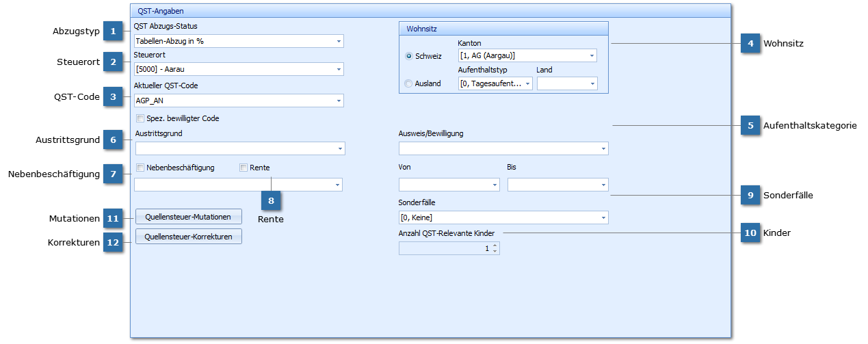The height and width of the screenshot is (344, 868).
Task: Click the Quellensteuer-Mutationen button
Action: point(189,217)
